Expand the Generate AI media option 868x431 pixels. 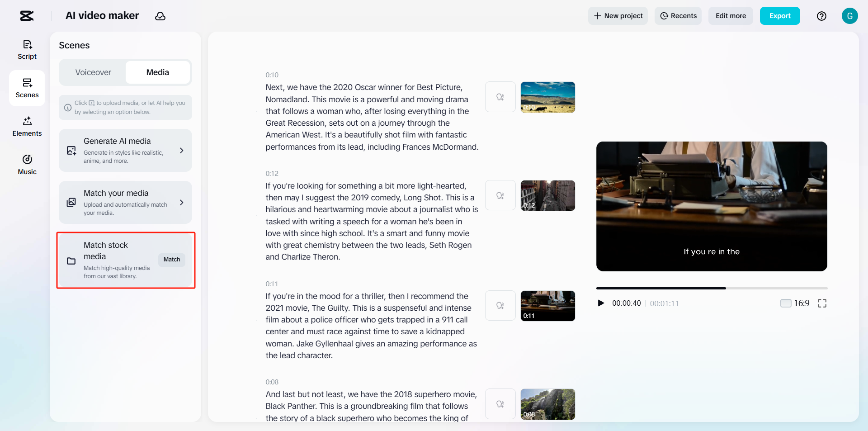pyautogui.click(x=125, y=150)
